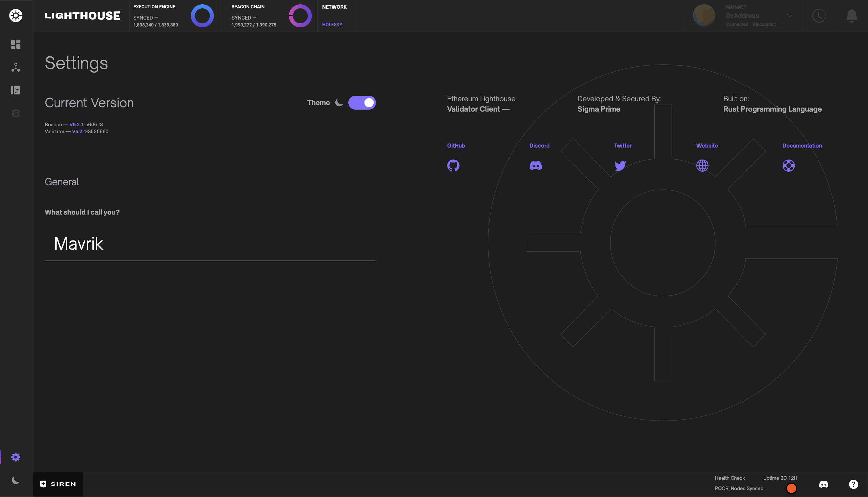Click the Siren logo in footer
The image size is (868, 497).
[58, 484]
